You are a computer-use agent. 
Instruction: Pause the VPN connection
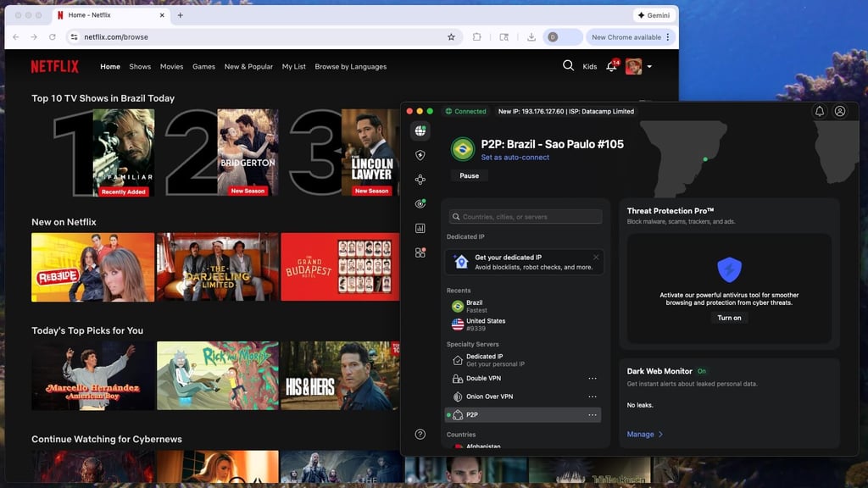tap(469, 175)
